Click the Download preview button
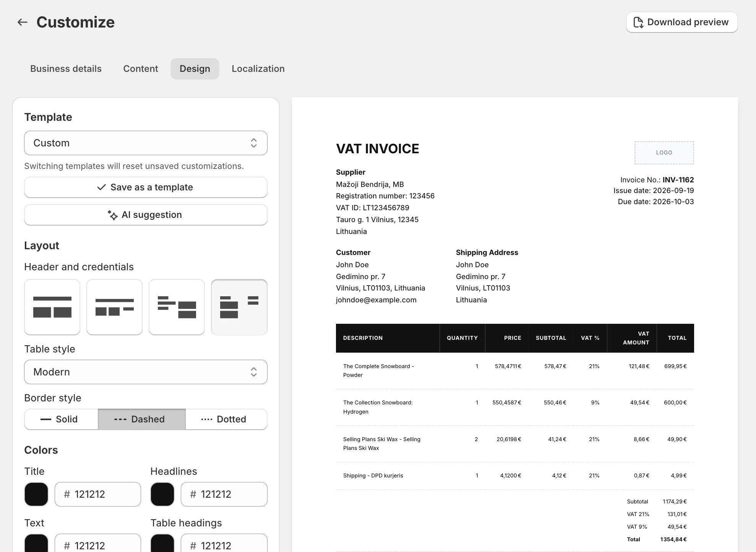Screen dimensions: 756x552 pos(682,22)
